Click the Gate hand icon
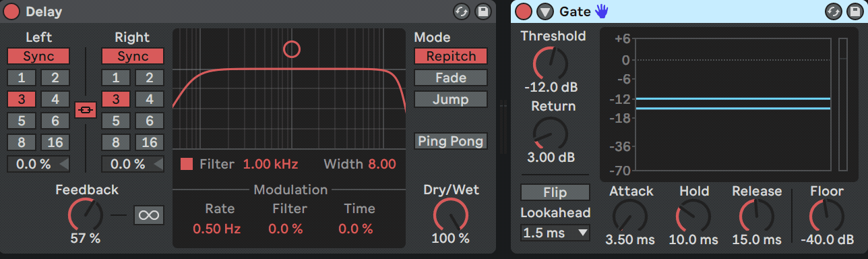 (601, 11)
